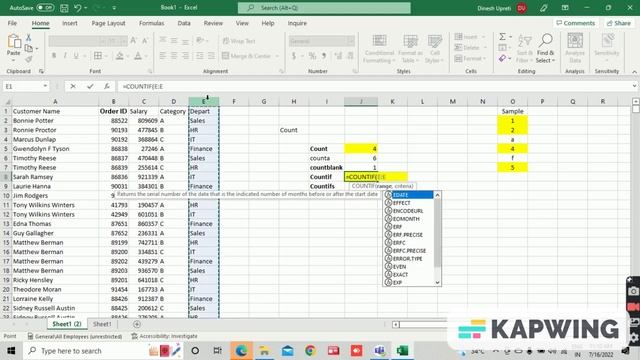
Task: Open the Edge browser in the taskbar
Action: 241,351
